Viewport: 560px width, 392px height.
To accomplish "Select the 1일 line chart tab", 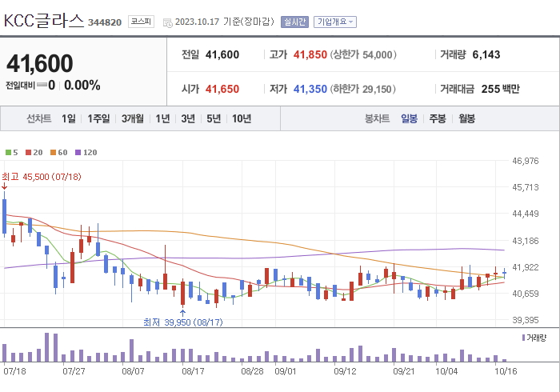I will (x=69, y=118).
